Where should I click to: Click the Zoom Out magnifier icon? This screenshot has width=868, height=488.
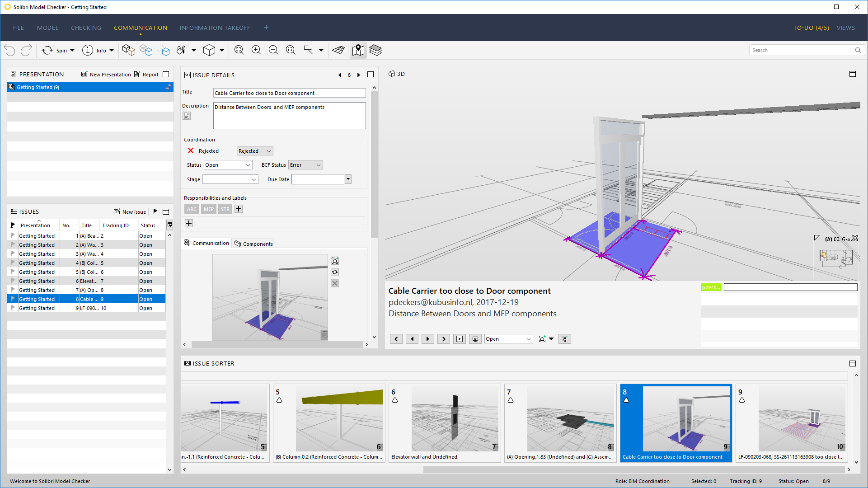[273, 50]
